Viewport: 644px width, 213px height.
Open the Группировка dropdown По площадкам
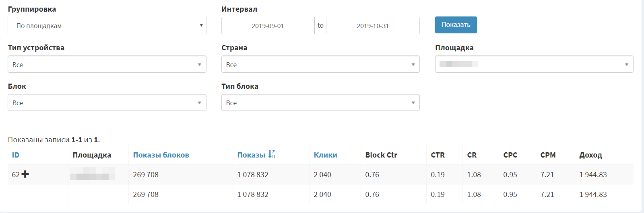107,26
